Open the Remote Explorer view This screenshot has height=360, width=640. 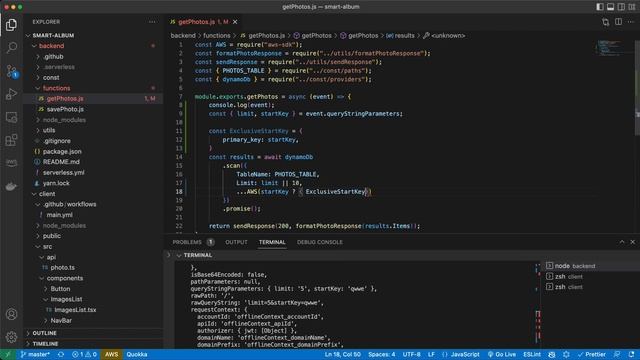point(11,117)
